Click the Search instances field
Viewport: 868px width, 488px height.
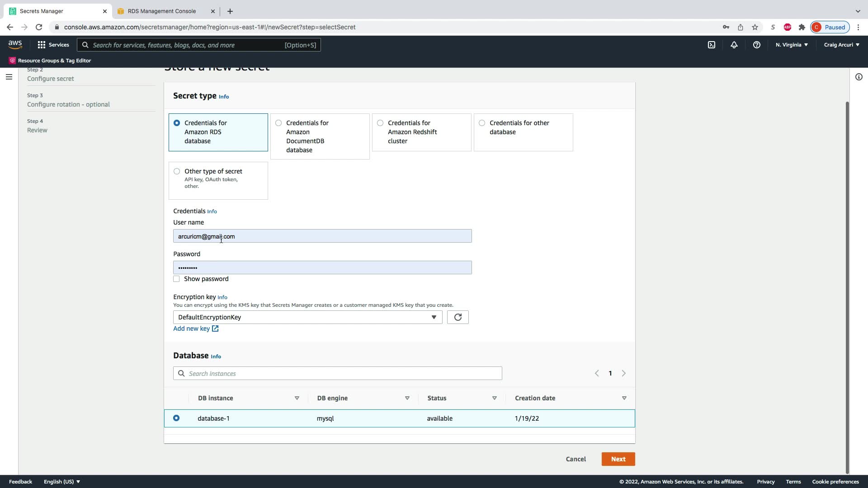coord(337,373)
